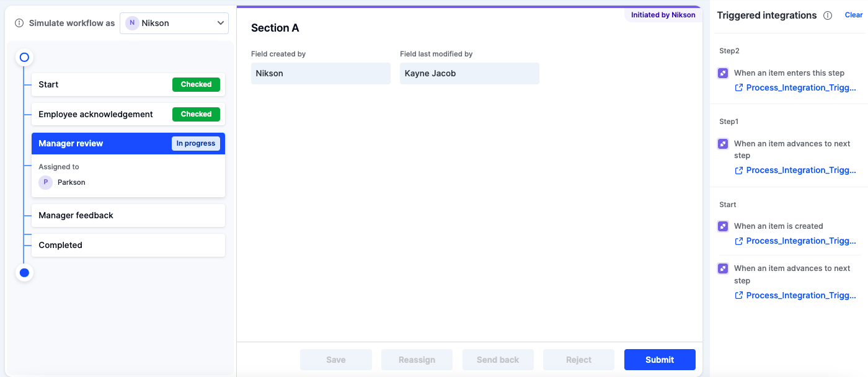868x377 pixels.
Task: Open the Manager feedback step
Action: [x=128, y=215]
